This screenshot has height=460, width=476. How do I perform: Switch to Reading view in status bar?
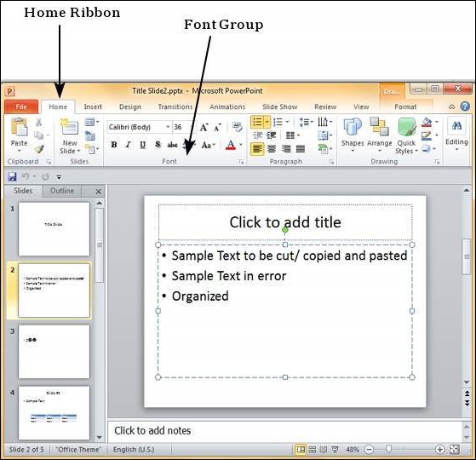click(x=324, y=450)
